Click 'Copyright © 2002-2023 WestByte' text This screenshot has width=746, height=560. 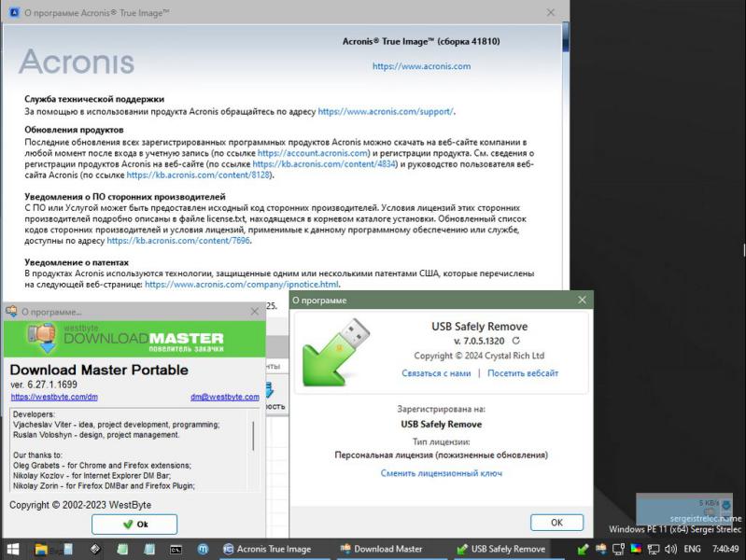80,505
